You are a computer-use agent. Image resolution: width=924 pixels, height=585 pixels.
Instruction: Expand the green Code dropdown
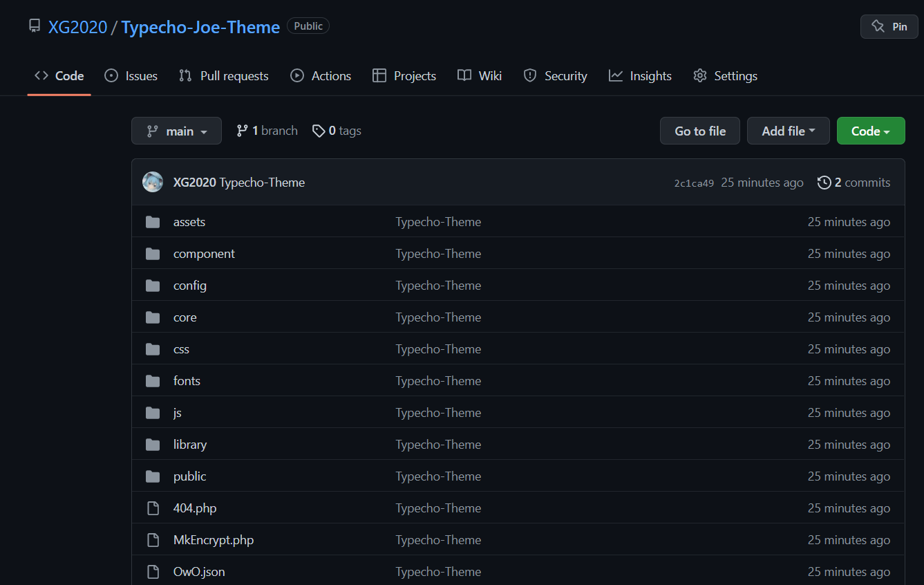click(871, 131)
